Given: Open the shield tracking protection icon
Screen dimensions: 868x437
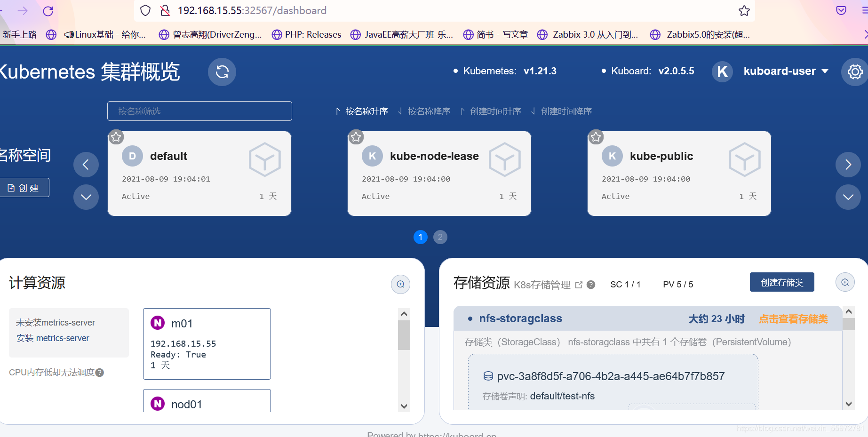Looking at the screenshot, I should pyautogui.click(x=145, y=10).
